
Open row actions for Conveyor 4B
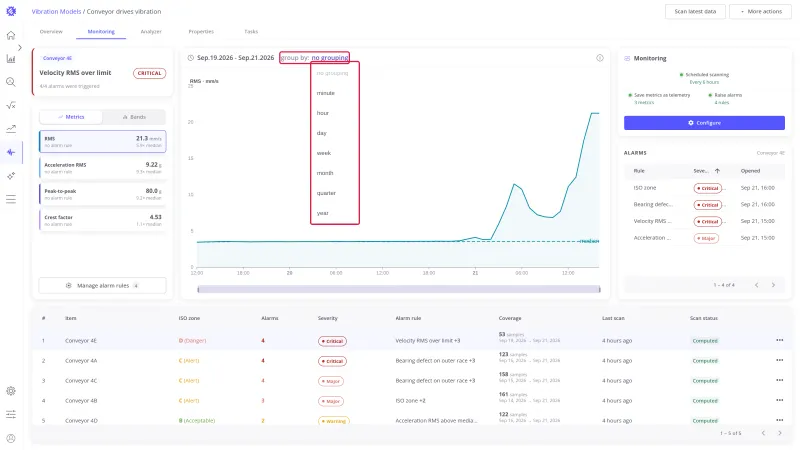pyautogui.click(x=780, y=401)
